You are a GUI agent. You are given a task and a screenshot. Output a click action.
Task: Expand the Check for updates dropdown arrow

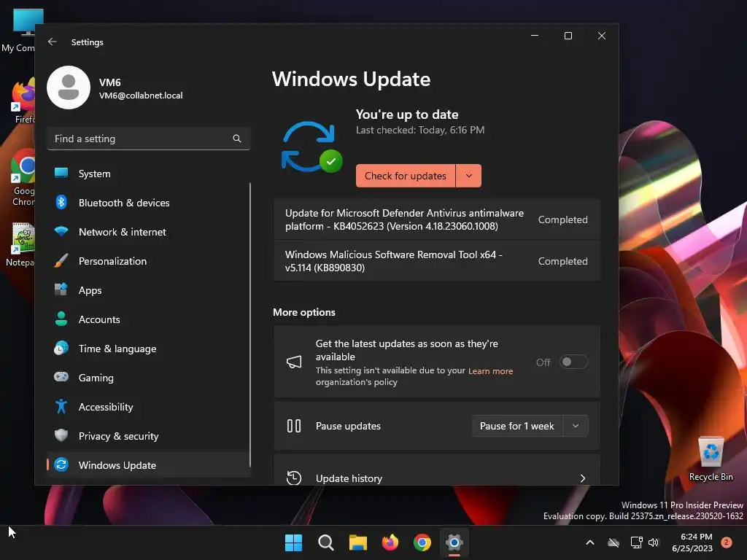click(469, 176)
